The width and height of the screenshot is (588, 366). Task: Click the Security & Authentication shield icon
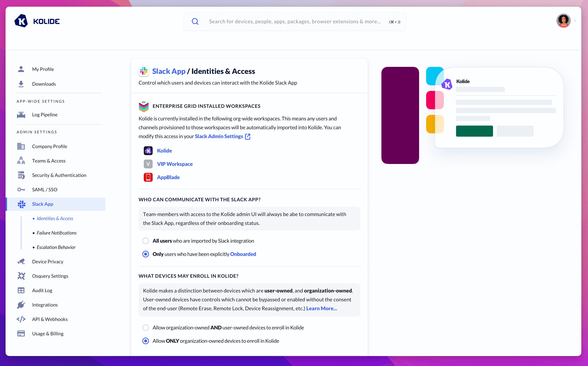click(x=21, y=175)
